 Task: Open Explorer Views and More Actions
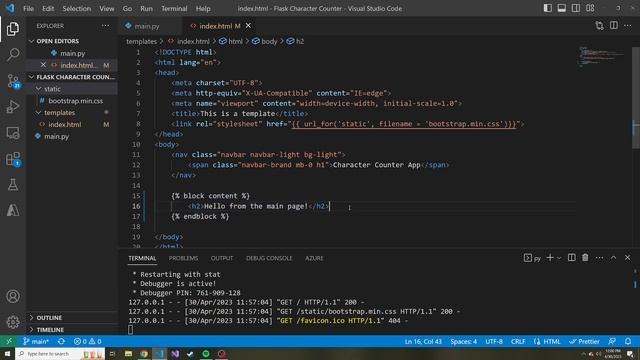pos(105,26)
